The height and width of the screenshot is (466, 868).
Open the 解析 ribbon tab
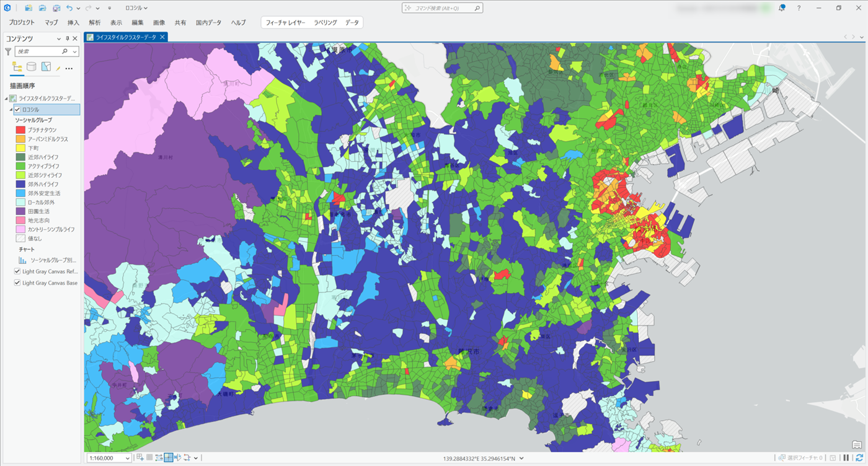point(94,22)
